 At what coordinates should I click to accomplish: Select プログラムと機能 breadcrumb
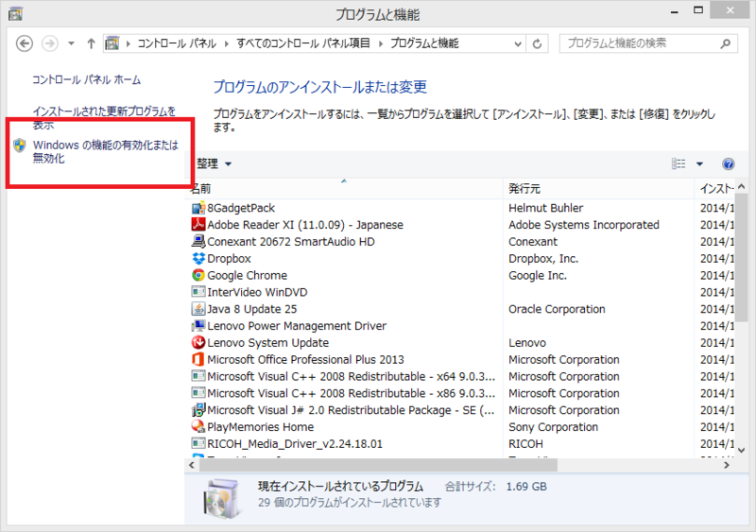[x=424, y=43]
